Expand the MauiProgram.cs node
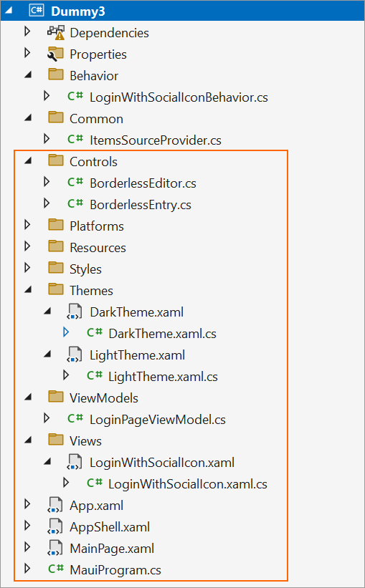 coord(27,569)
